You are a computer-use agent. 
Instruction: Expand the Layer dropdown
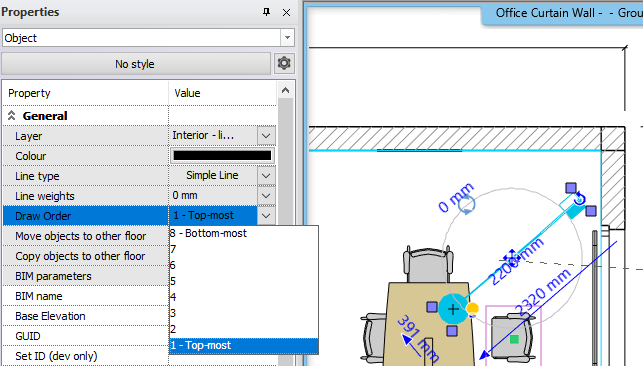[x=266, y=136]
